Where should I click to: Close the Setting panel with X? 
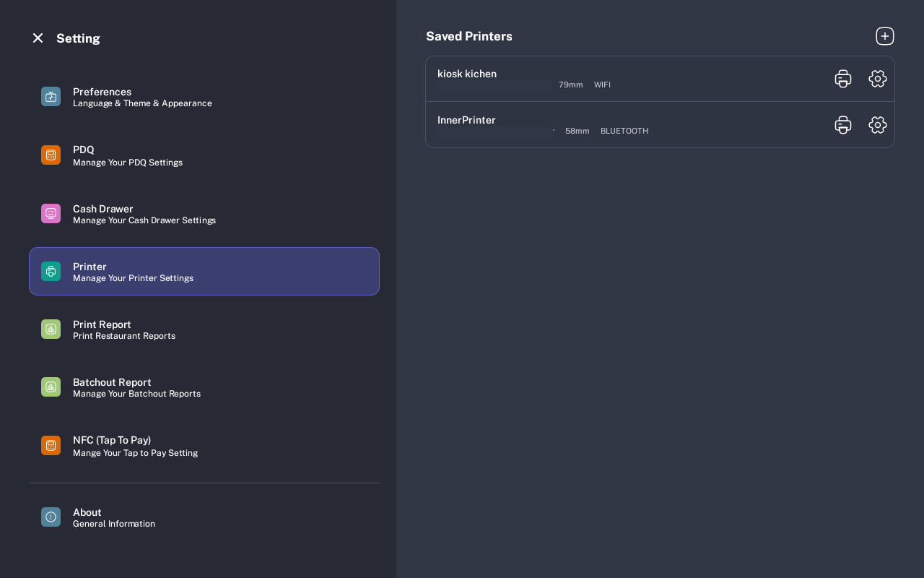[x=38, y=38]
